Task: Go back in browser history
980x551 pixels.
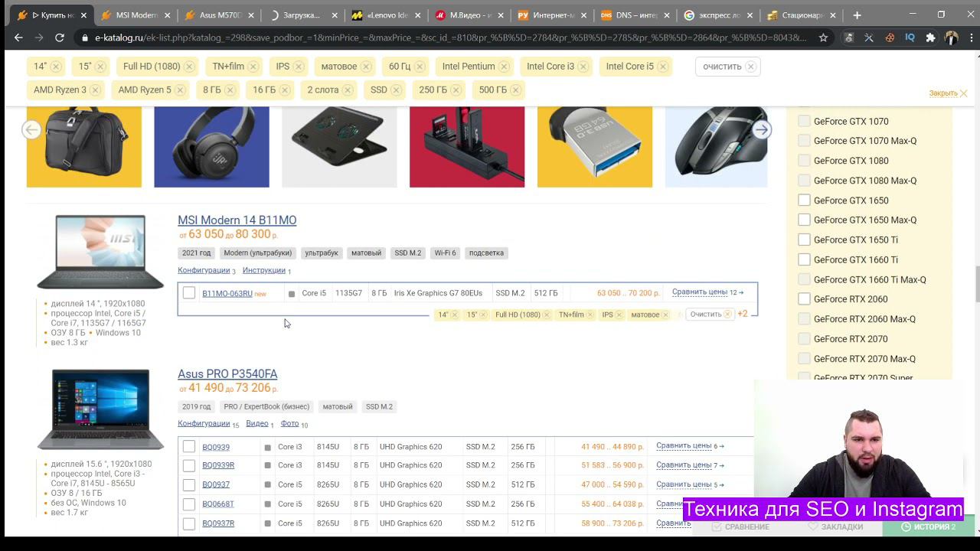Action: click(x=19, y=37)
